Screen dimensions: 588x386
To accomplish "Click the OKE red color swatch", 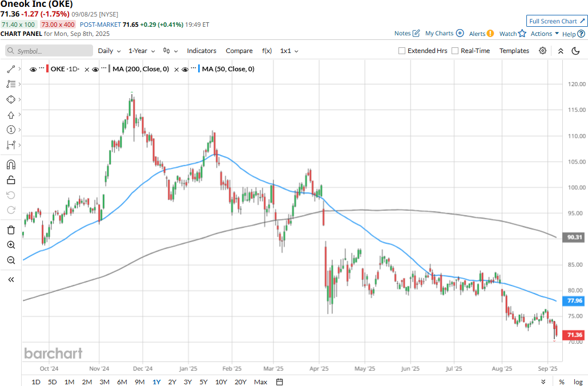I will point(47,69).
